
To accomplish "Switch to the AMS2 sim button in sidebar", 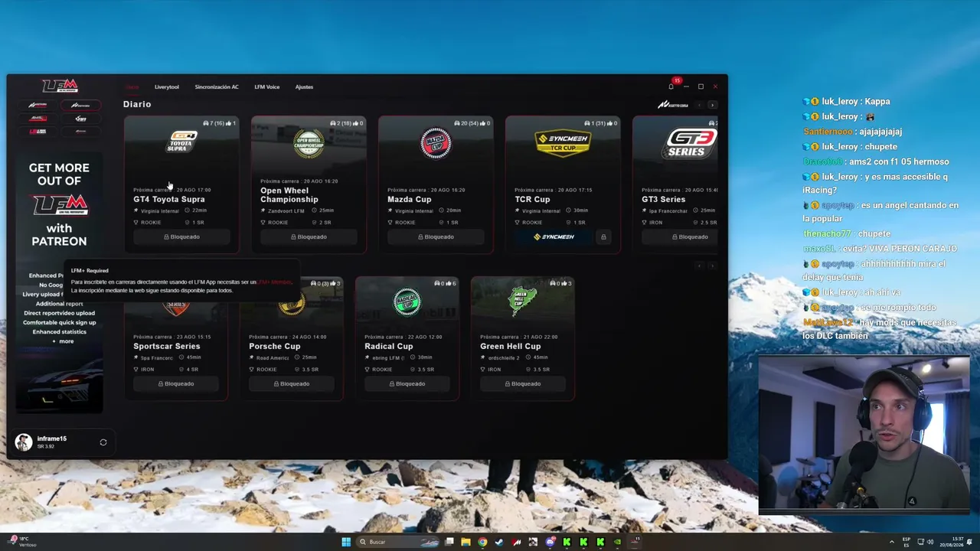I will pyautogui.click(x=38, y=119).
